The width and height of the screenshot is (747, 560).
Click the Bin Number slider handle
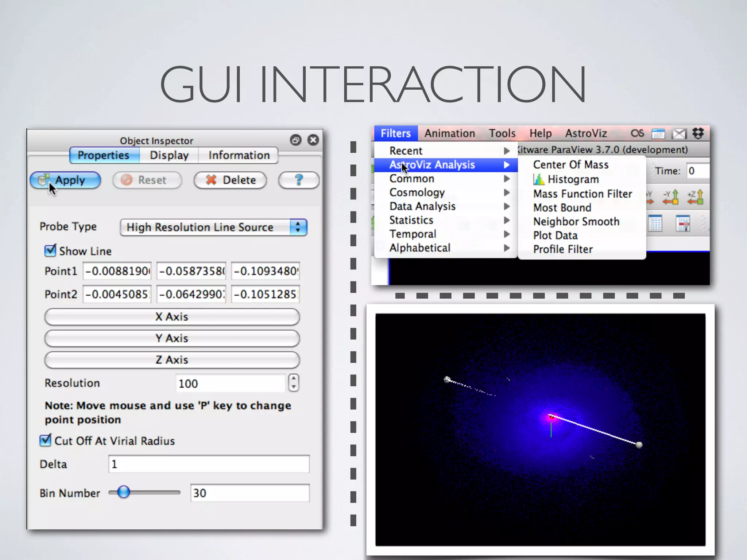point(124,492)
